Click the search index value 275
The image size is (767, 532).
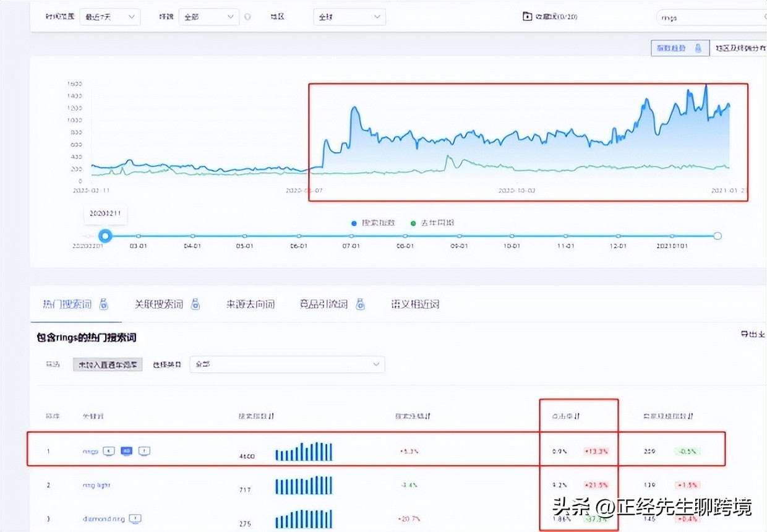coord(245,523)
